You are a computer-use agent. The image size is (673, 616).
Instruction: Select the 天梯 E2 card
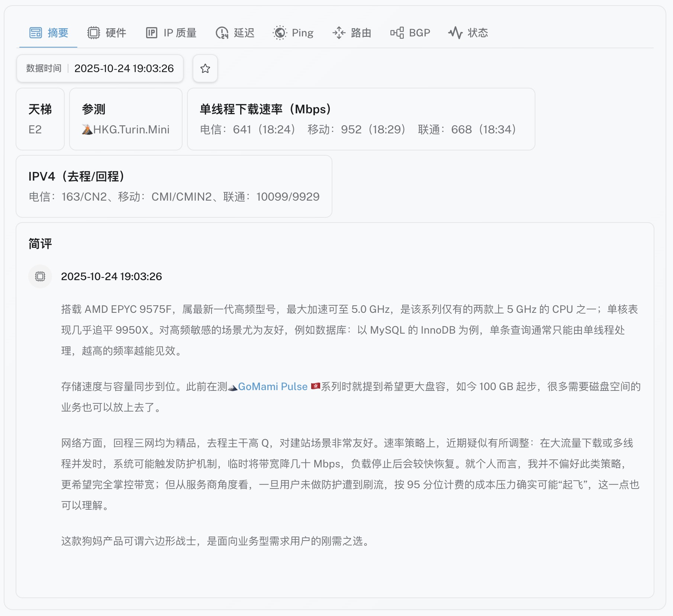click(40, 119)
